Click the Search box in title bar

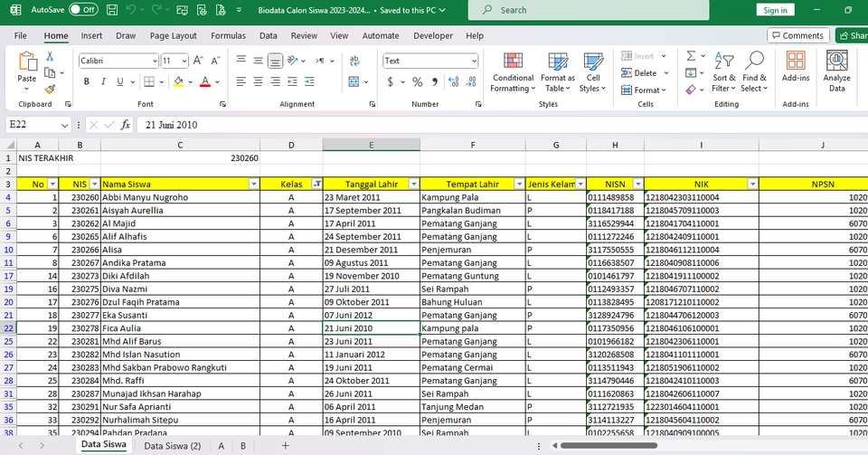pos(589,10)
